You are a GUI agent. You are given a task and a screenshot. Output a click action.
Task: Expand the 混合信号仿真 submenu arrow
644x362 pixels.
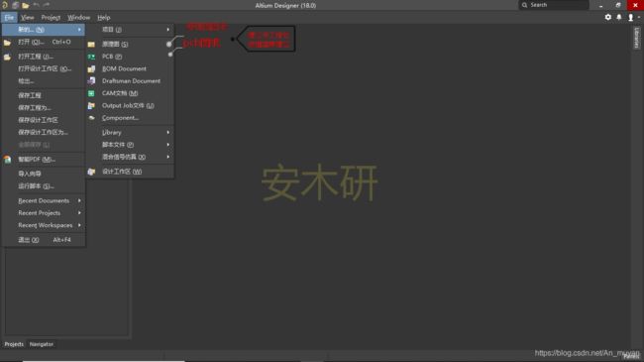pyautogui.click(x=168, y=157)
